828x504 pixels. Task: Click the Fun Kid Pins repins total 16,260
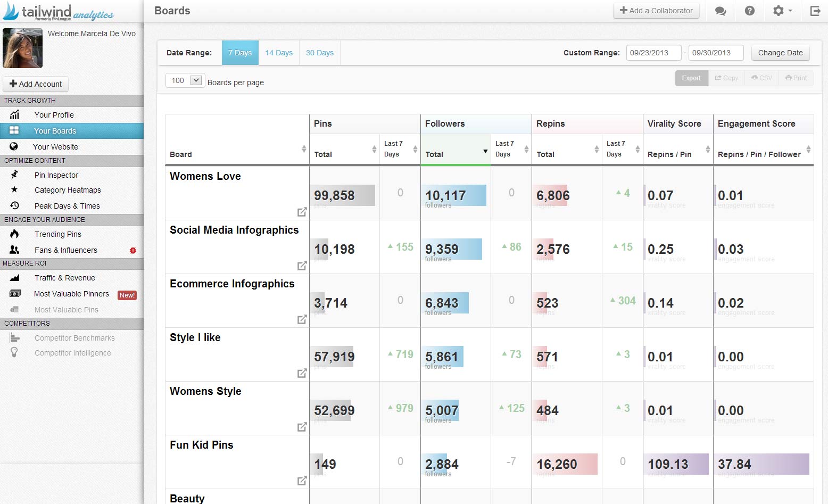(x=557, y=464)
